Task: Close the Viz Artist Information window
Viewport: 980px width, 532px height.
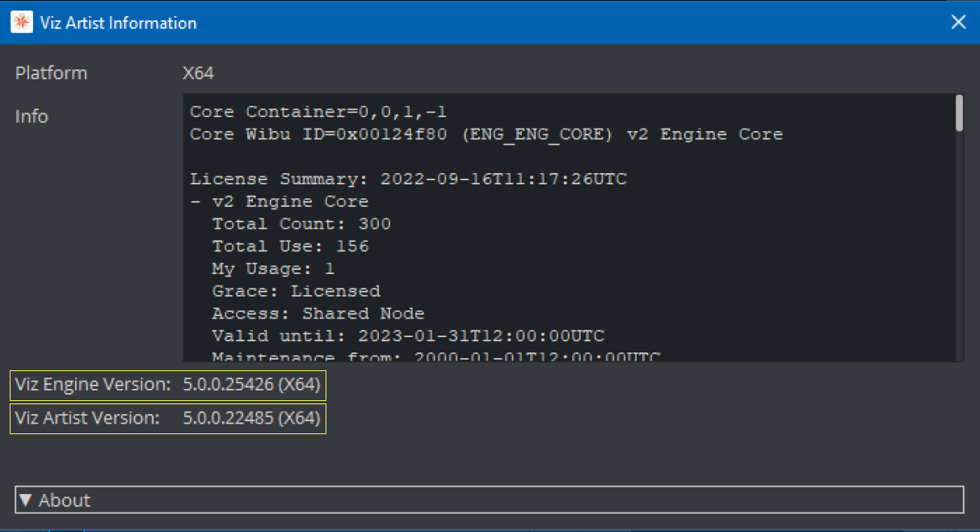Action: 958,22
